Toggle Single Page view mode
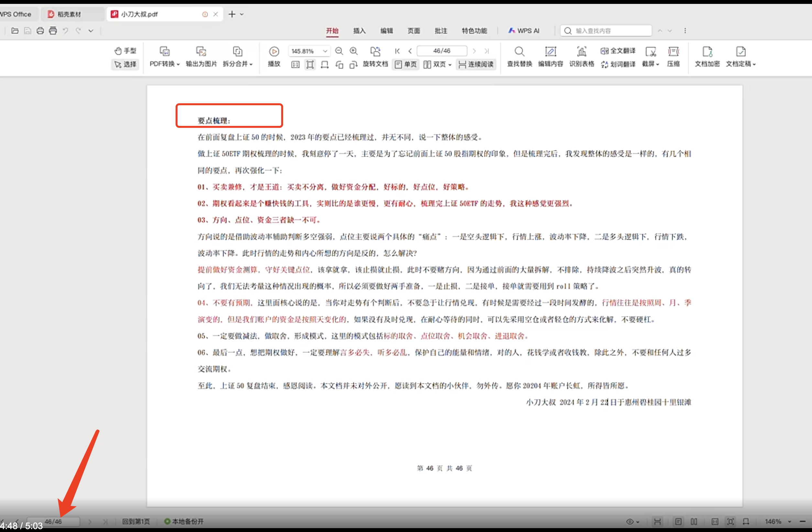This screenshot has width=812, height=532. tap(406, 64)
